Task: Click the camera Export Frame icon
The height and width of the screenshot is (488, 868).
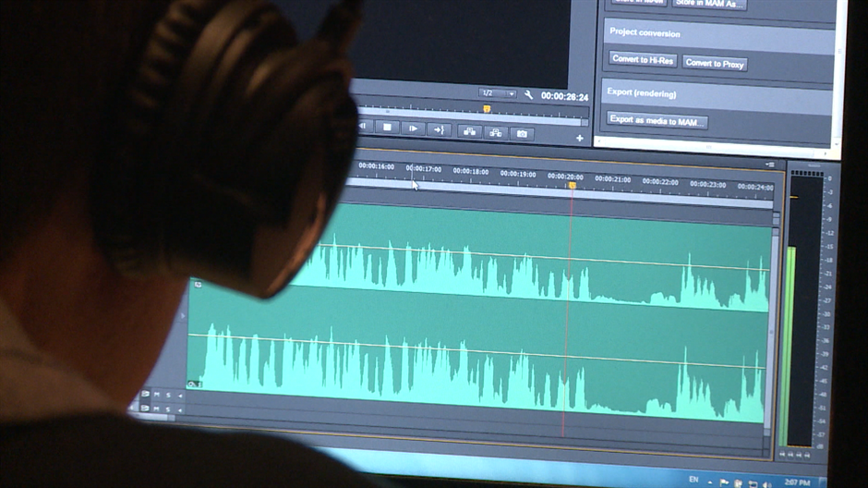Action: 522,134
